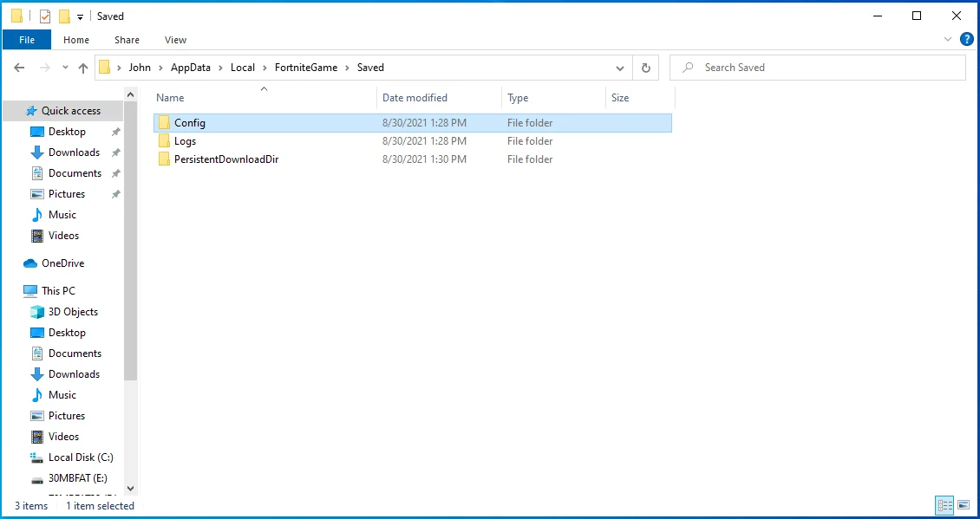
Task: Open Desktop under This PC
Action: tap(67, 332)
